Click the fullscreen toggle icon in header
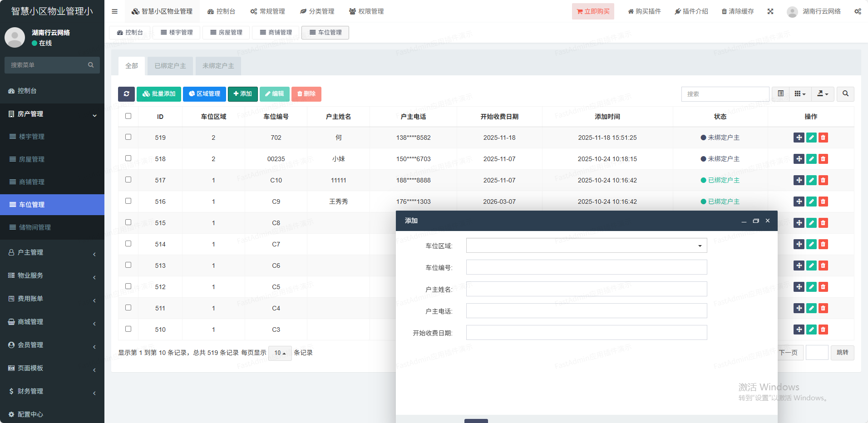Viewport: 868px width, 423px height. [770, 11]
